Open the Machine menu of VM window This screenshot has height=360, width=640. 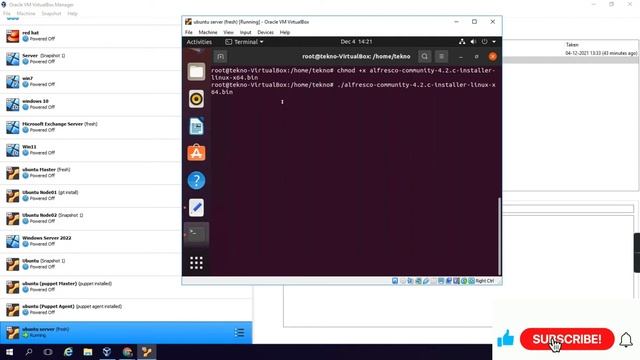coord(208,32)
